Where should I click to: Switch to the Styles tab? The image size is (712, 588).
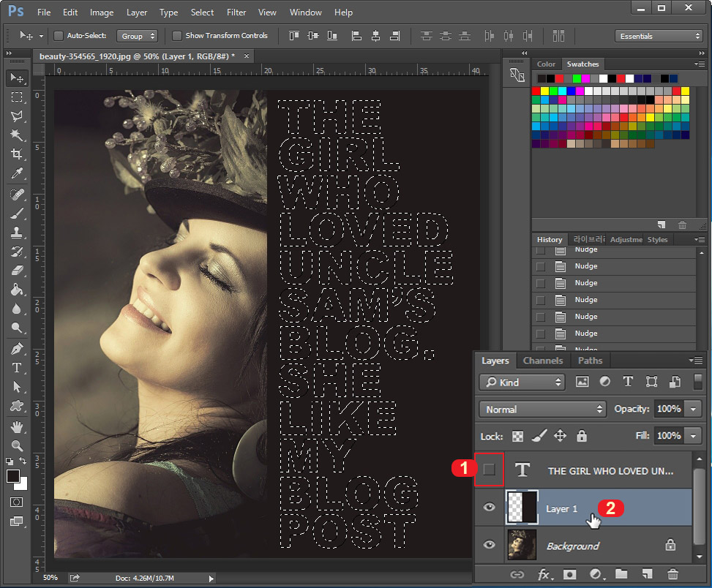pyautogui.click(x=658, y=240)
